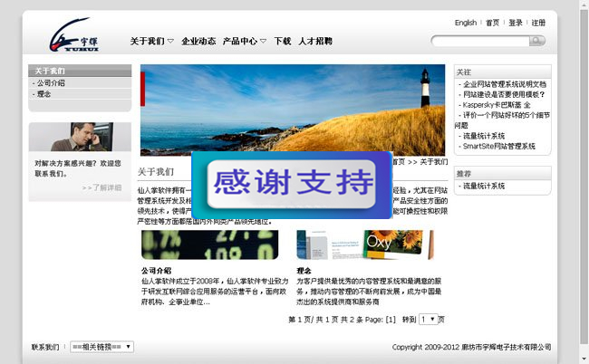Click the stock numbers thumbnail for 公司介绍
589x364 pixels.
[210, 244]
